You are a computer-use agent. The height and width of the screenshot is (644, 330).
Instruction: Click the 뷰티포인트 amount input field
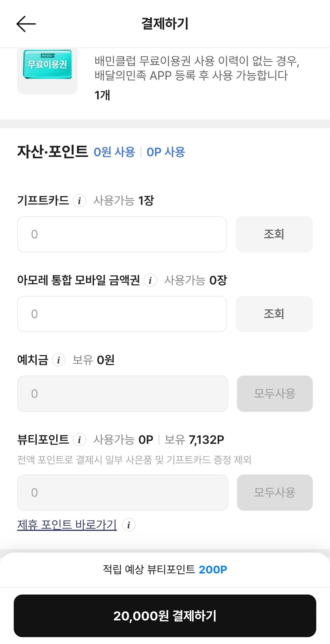[x=123, y=493]
